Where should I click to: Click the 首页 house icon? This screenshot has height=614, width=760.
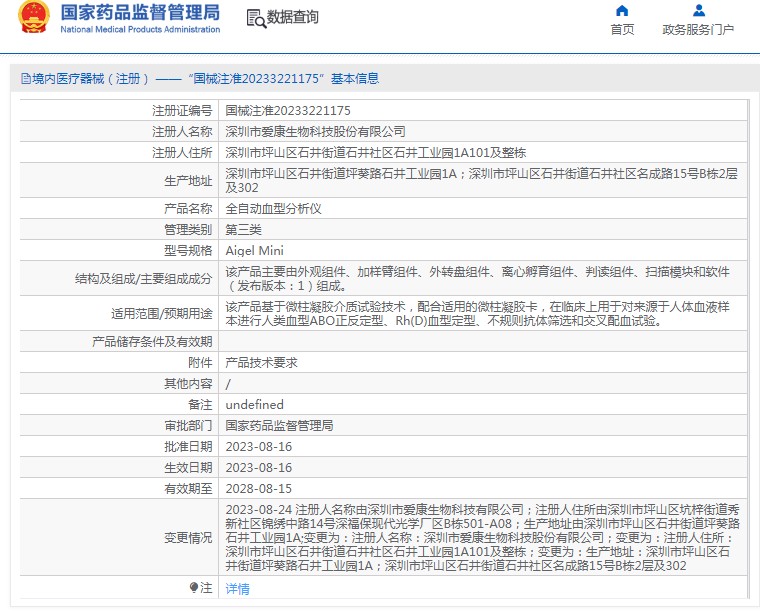(x=622, y=11)
